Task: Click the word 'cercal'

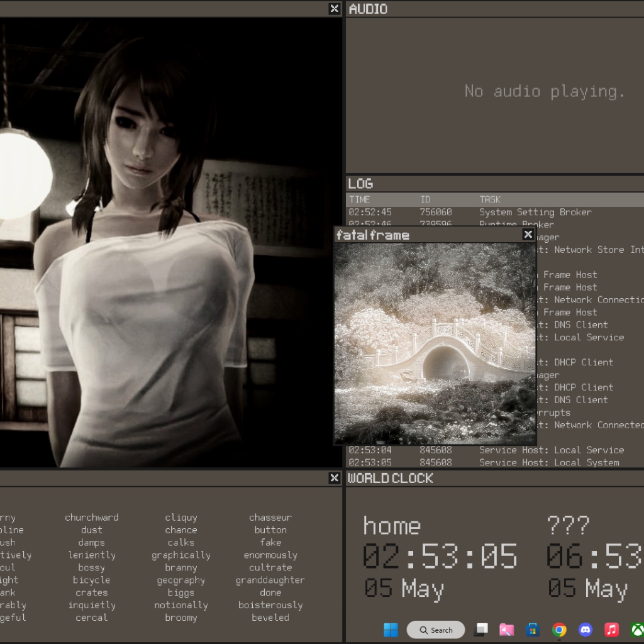Action: click(x=92, y=618)
